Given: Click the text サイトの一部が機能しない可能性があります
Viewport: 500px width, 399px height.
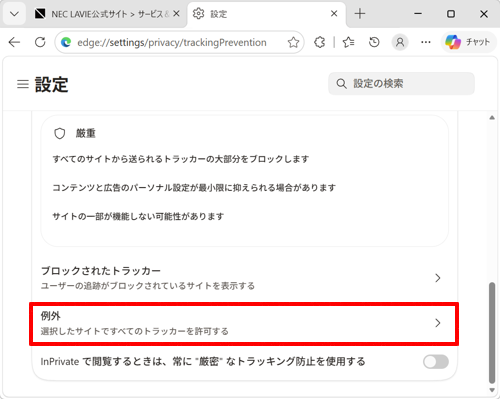Looking at the screenshot, I should click(x=138, y=216).
